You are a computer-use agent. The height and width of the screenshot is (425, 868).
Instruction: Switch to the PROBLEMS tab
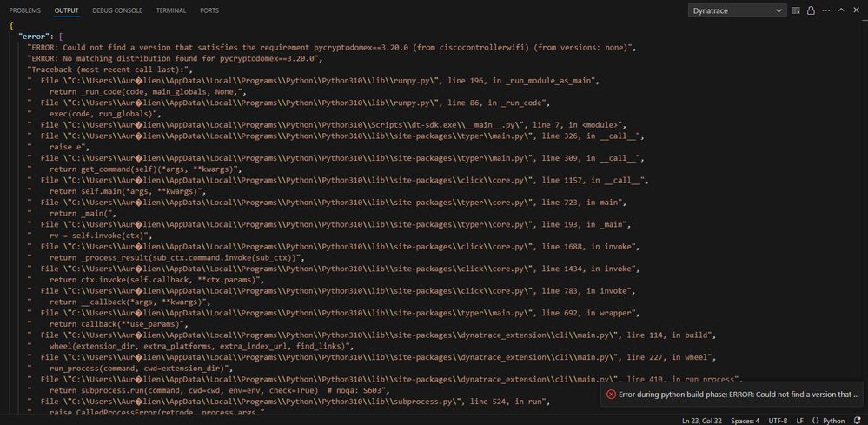click(x=25, y=10)
